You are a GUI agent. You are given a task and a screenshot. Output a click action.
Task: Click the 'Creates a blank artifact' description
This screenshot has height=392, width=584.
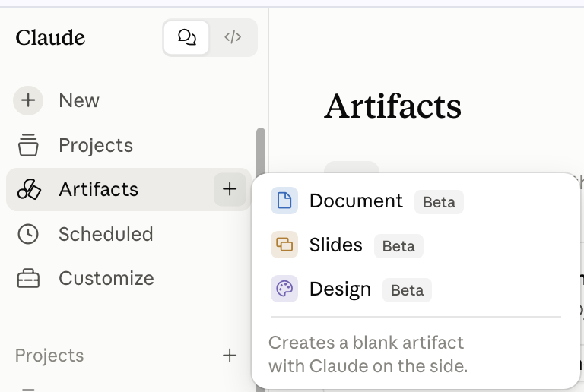pyautogui.click(x=367, y=354)
